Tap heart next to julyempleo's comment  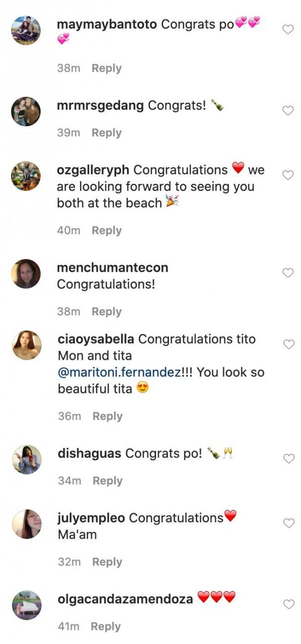click(288, 523)
